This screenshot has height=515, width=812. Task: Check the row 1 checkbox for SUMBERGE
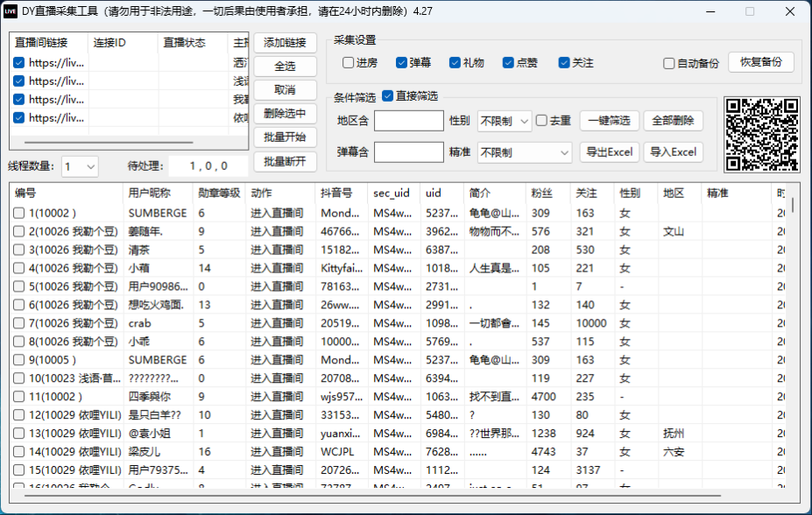tap(19, 213)
